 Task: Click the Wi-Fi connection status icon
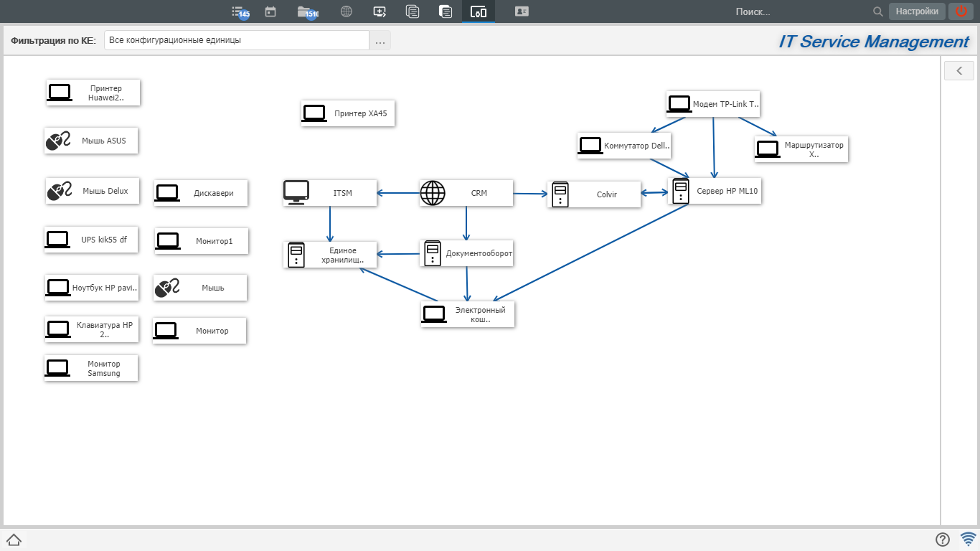click(969, 539)
